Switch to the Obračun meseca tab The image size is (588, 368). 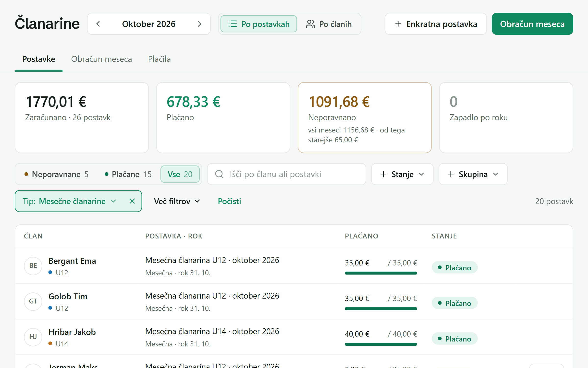[x=101, y=59]
